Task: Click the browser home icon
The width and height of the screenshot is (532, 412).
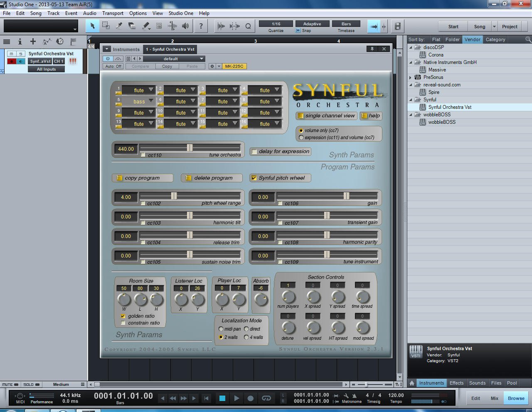Action: [x=412, y=383]
